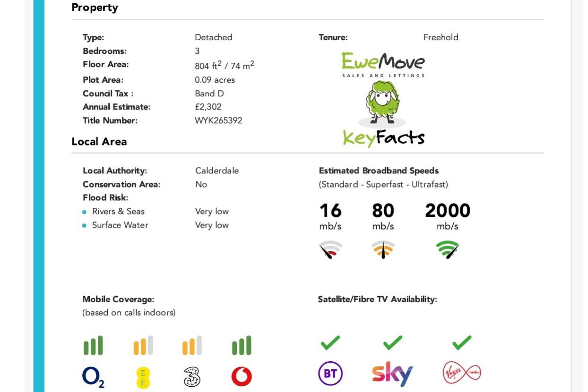Image resolution: width=588 pixels, height=392 pixels.
Task: Click the green checkmark above Virgin Media
Action: (x=461, y=343)
